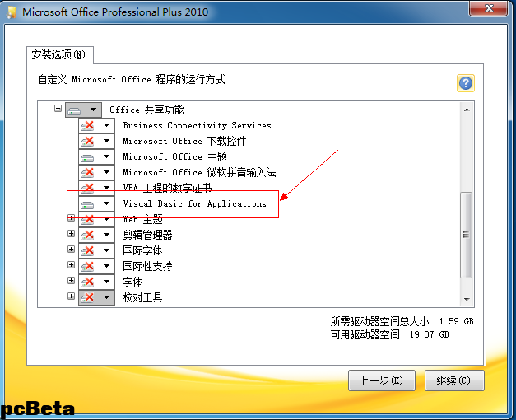Expand the 校对工具 tree node
This screenshot has height=420, width=516.
71,296
